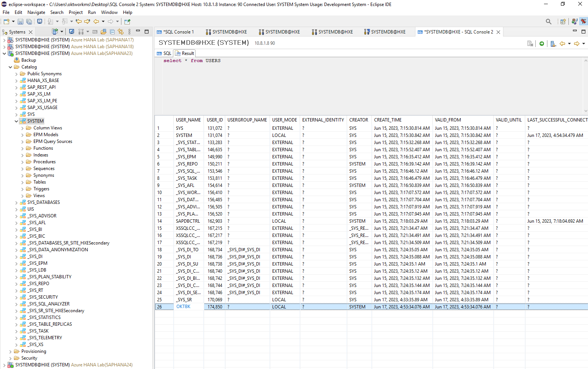Minimize the Systems view panel

138,31
